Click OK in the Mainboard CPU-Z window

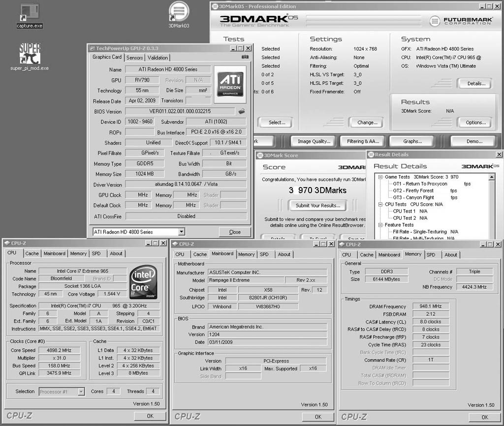pyautogui.click(x=318, y=417)
